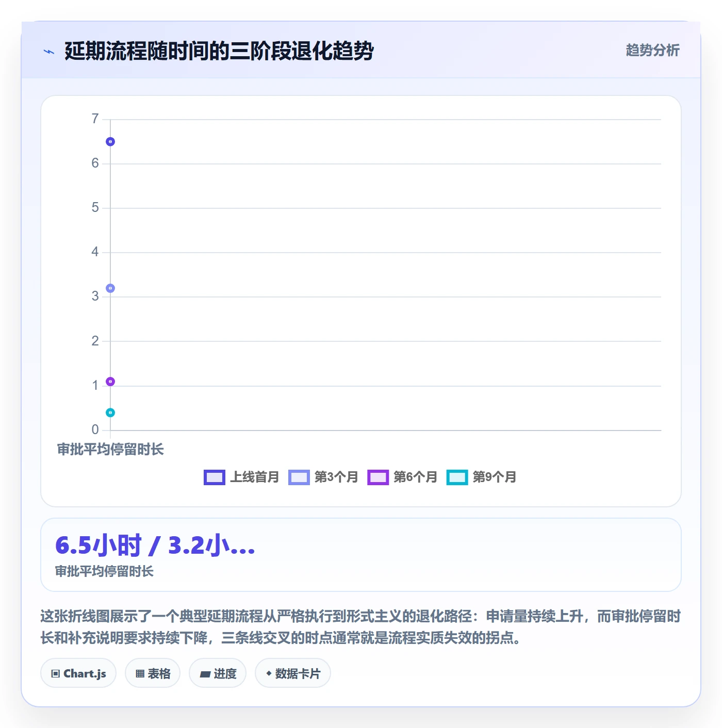Click the y-axis value 0
Viewport: 722px width, 728px height.
pos(95,429)
